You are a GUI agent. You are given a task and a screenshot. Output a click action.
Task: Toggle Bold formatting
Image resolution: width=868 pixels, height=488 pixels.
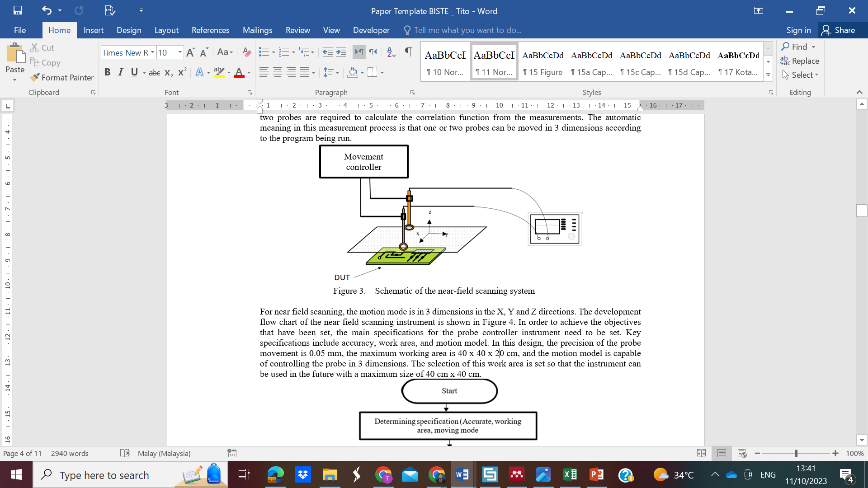pos(107,72)
